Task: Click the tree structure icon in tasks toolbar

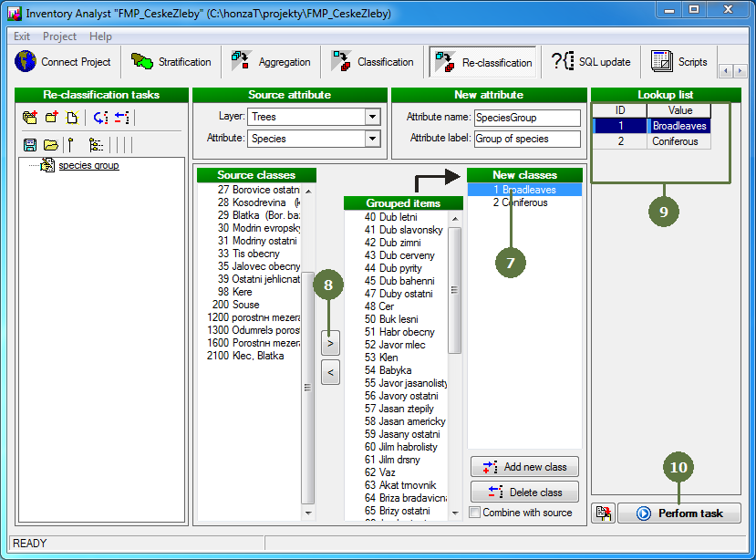Action: [x=96, y=145]
